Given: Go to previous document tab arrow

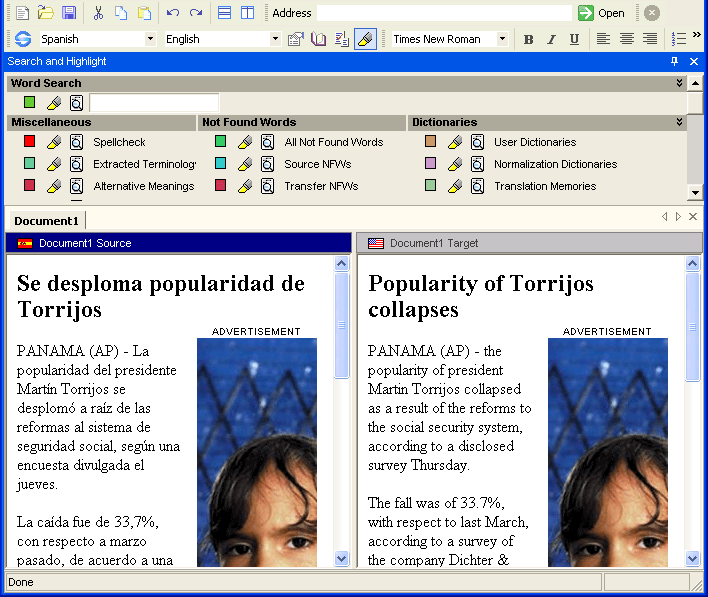Looking at the screenshot, I should click(665, 217).
